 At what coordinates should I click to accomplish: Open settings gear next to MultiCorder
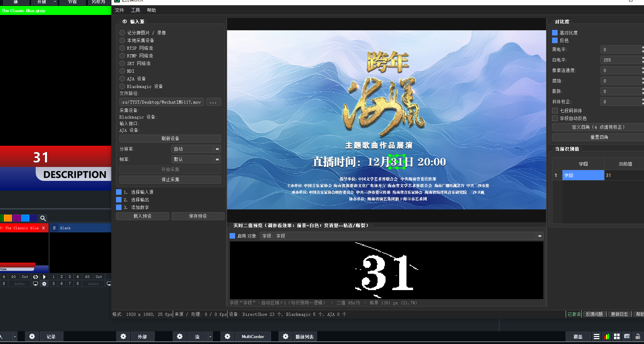pyautogui.click(x=227, y=336)
